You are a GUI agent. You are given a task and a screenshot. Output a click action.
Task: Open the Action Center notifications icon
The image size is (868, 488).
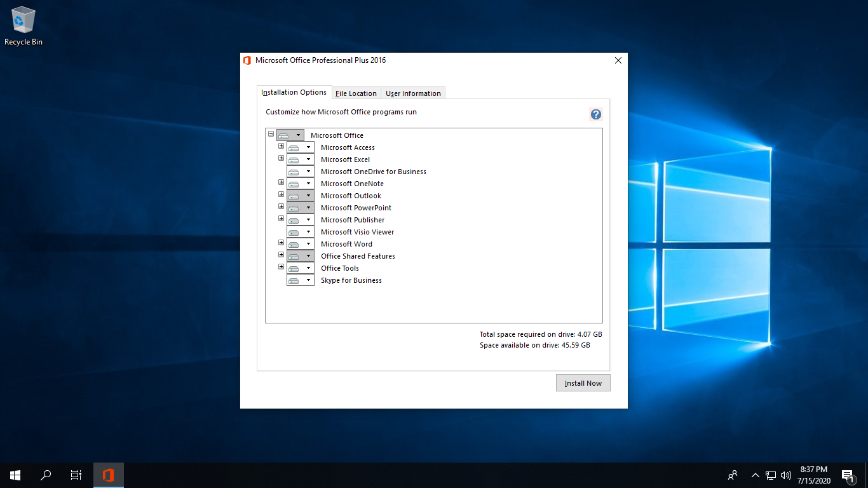coord(848,475)
